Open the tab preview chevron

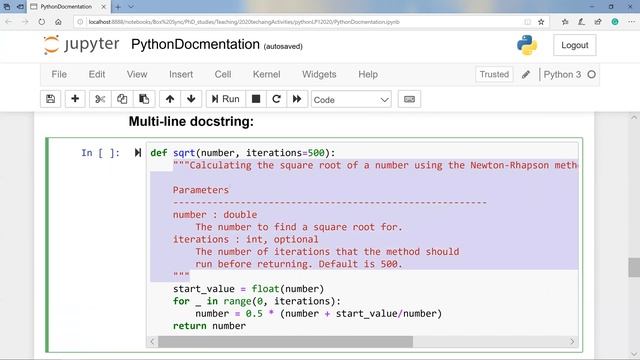point(131,7)
